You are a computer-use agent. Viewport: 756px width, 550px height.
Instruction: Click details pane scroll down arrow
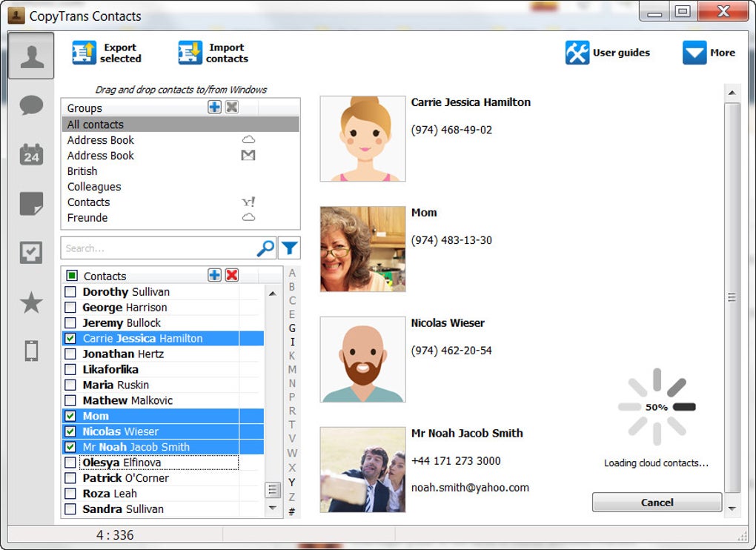pos(732,508)
